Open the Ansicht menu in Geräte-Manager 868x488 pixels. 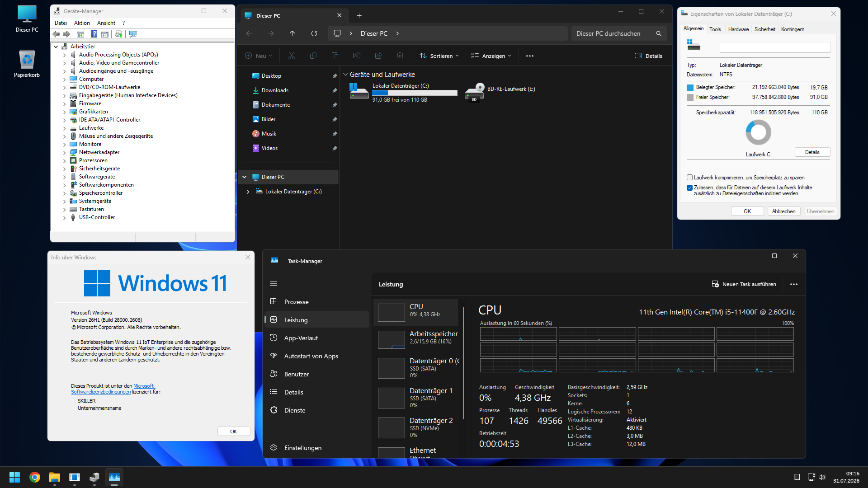tap(106, 23)
